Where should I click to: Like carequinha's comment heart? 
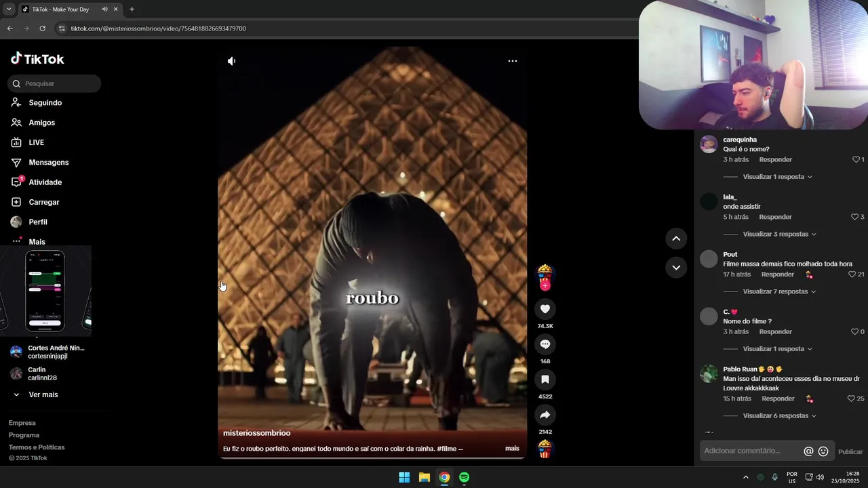pyautogui.click(x=856, y=160)
